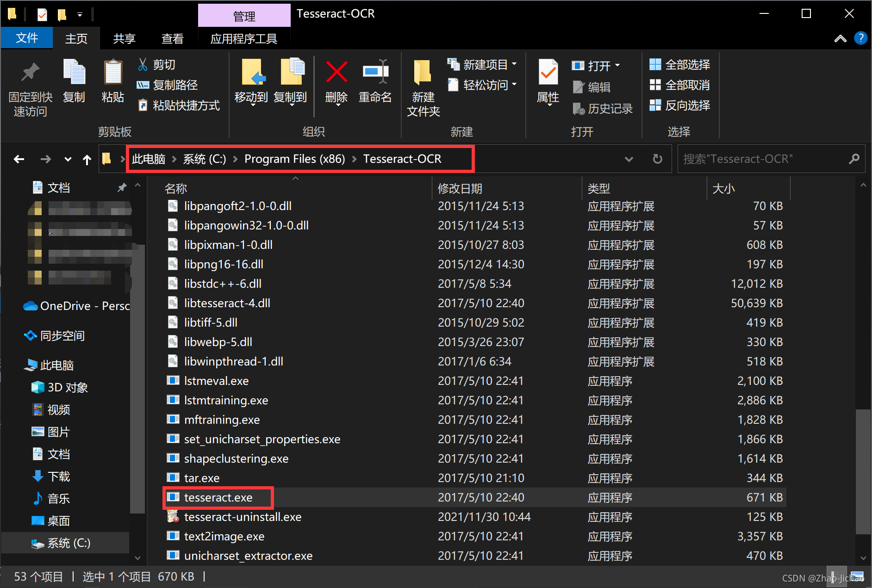Click the red Delete X icon

336,72
